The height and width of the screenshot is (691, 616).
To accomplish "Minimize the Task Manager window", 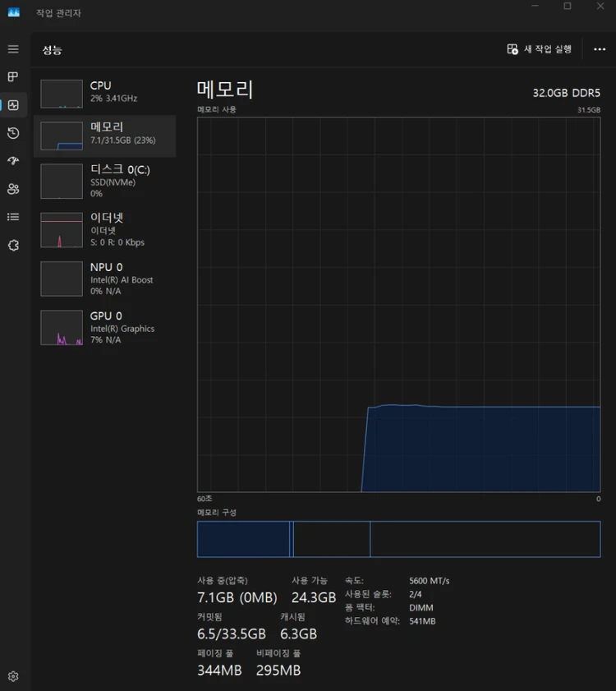I will pos(535,6).
